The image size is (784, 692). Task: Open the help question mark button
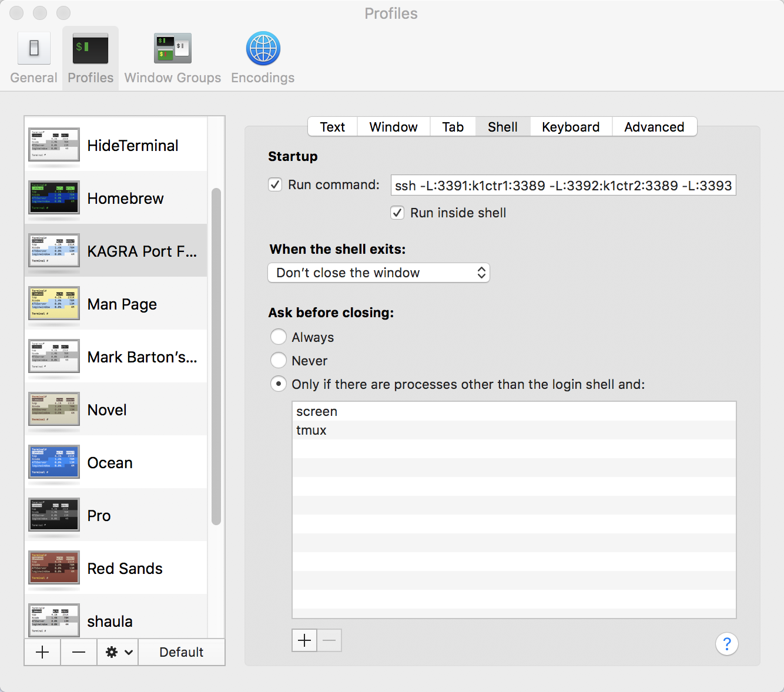tap(726, 644)
